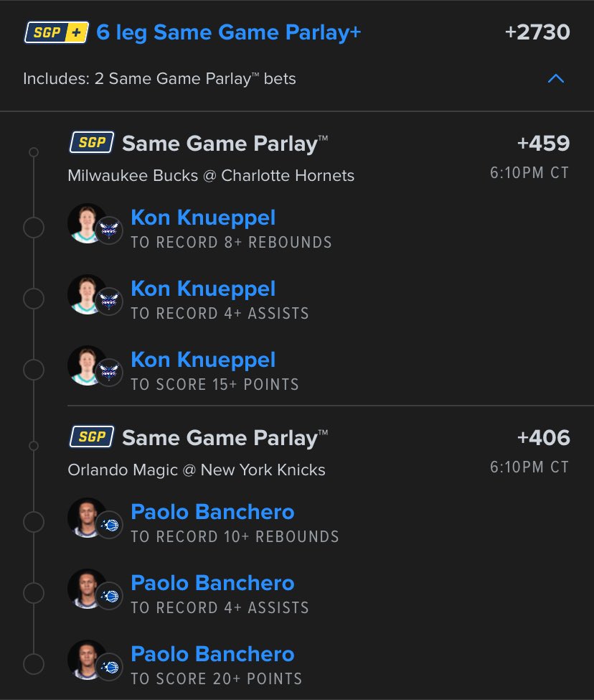Viewport: 594px width, 700px height.
Task: Open Kon Knueppel 8+ rebounds player photo
Action: tap(87, 224)
